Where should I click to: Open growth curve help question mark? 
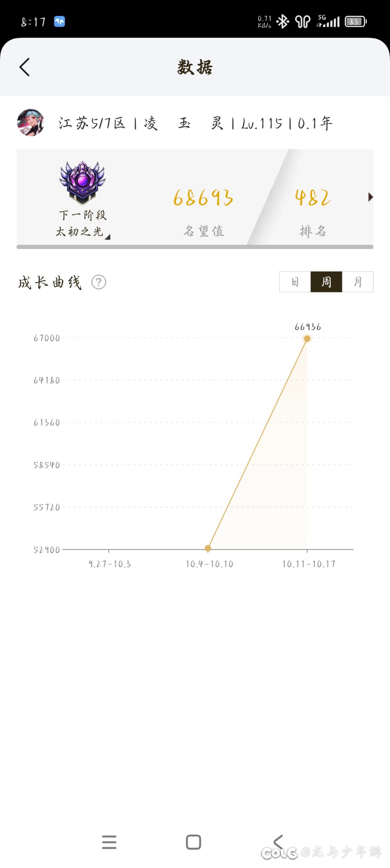click(x=99, y=282)
